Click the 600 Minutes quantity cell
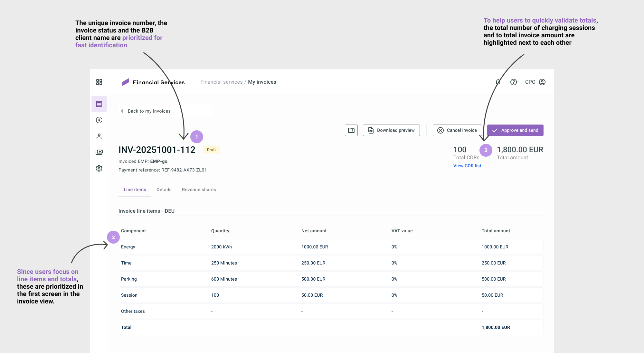 click(224, 279)
